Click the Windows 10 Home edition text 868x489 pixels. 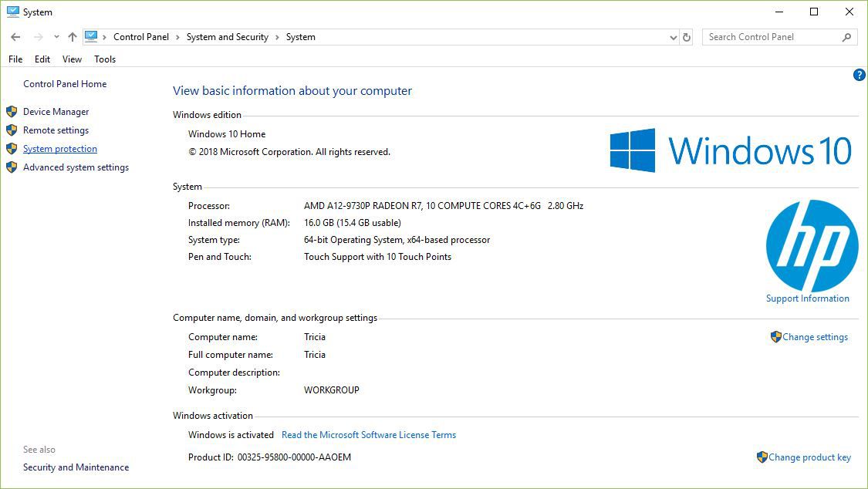pyautogui.click(x=227, y=134)
